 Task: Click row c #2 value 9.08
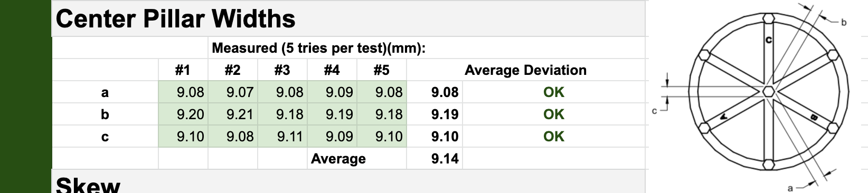click(x=233, y=137)
